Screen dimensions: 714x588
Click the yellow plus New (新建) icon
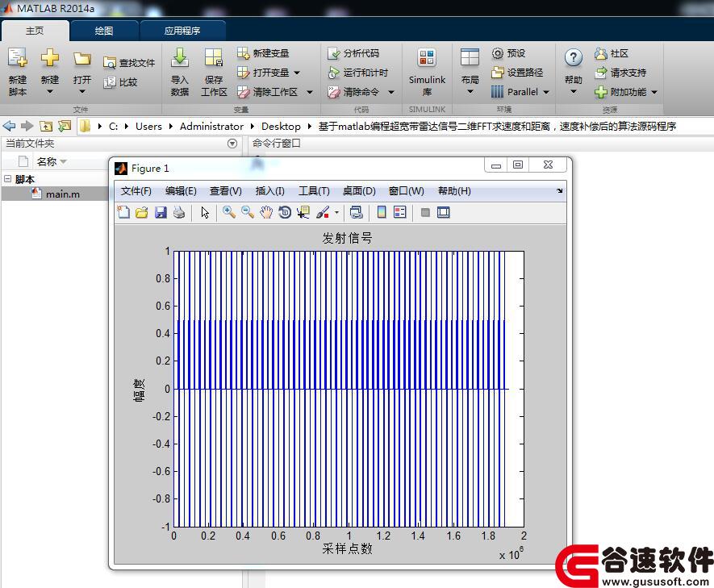click(50, 58)
